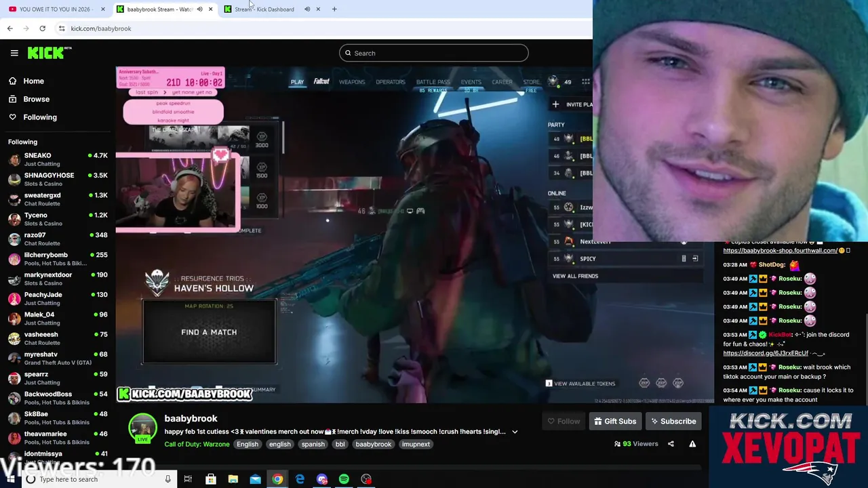Click Tyceno avatar in Following list
Viewport: 868px width, 488px height.
click(x=14, y=219)
